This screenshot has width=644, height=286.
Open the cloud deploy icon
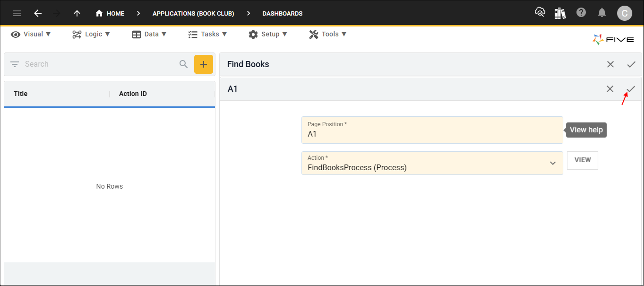pos(540,13)
